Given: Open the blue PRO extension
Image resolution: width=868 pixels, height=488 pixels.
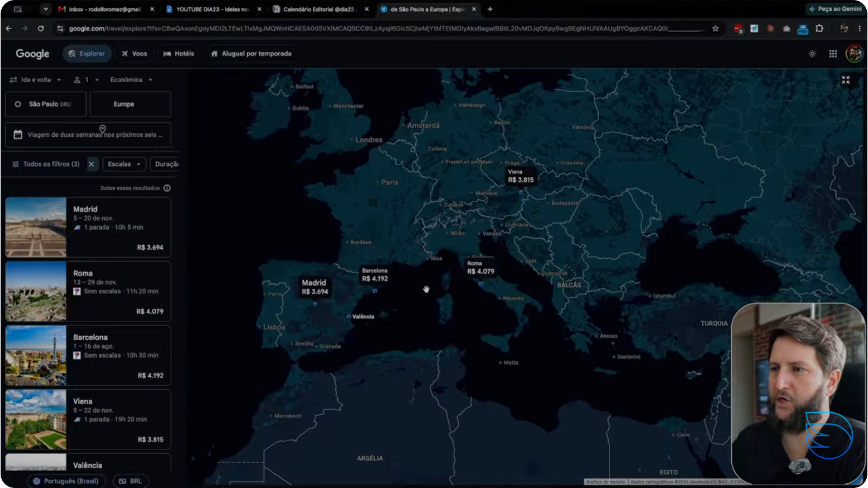Looking at the screenshot, I should point(803,29).
